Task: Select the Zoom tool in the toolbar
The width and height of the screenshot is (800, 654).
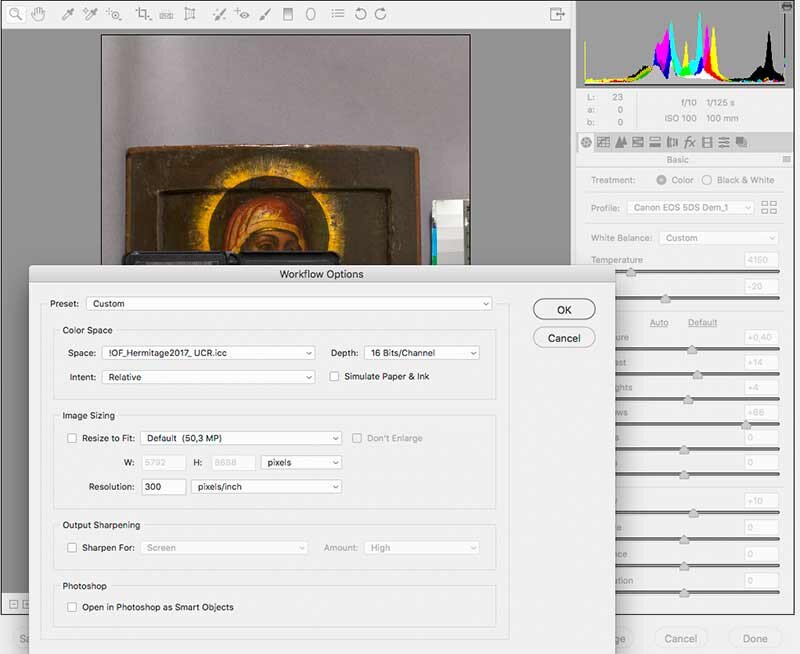Action: click(x=16, y=15)
